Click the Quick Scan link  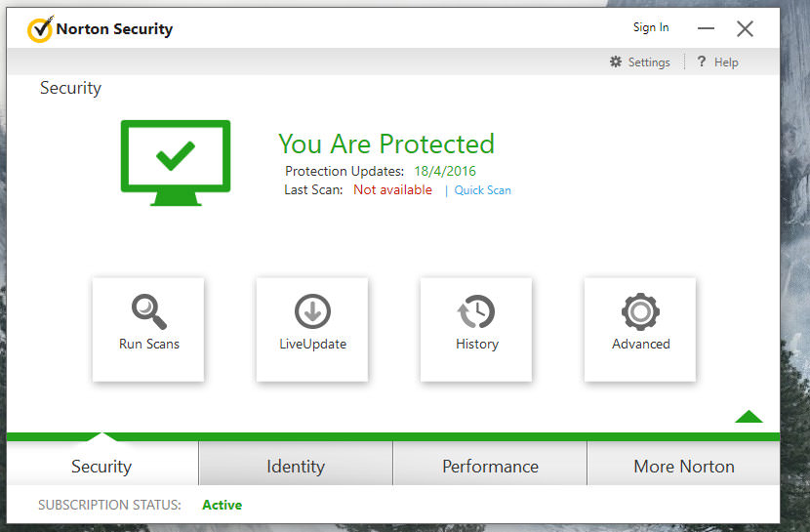482,190
